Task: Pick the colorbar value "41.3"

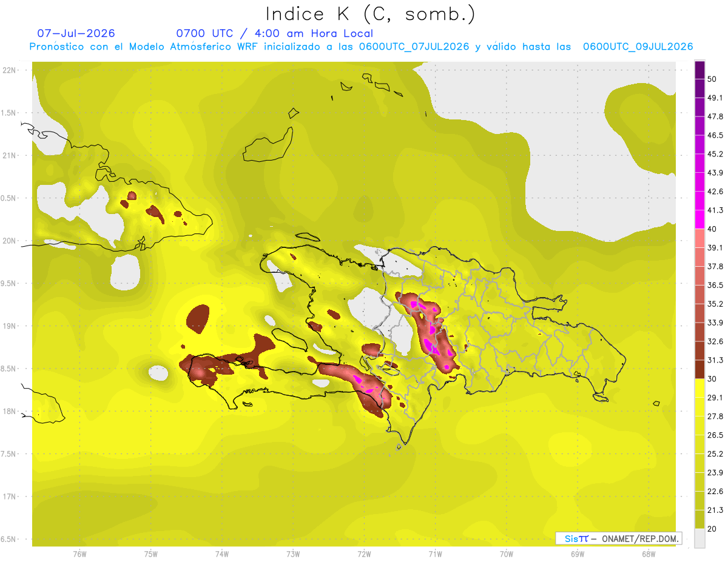Action: [x=715, y=210]
